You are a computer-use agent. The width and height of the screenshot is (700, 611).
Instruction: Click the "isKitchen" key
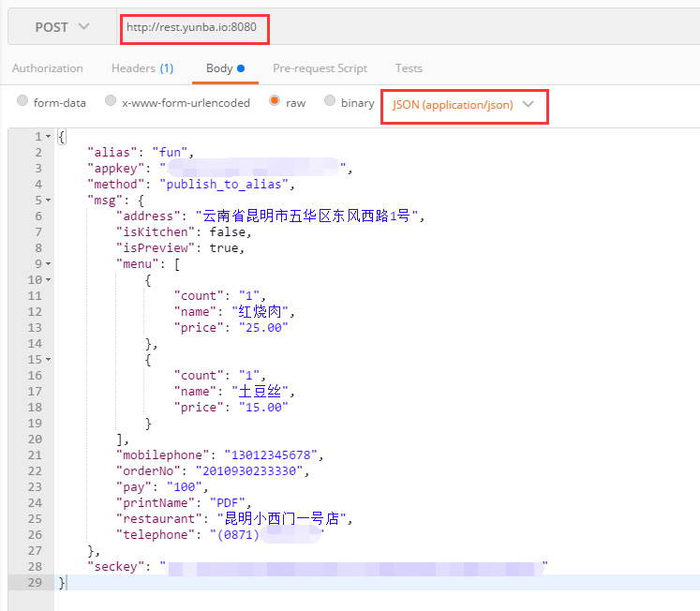pos(156,232)
